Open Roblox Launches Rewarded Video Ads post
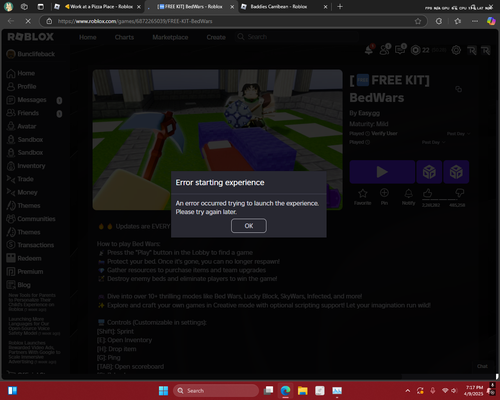Screen dimensions: 500x400 [34, 352]
